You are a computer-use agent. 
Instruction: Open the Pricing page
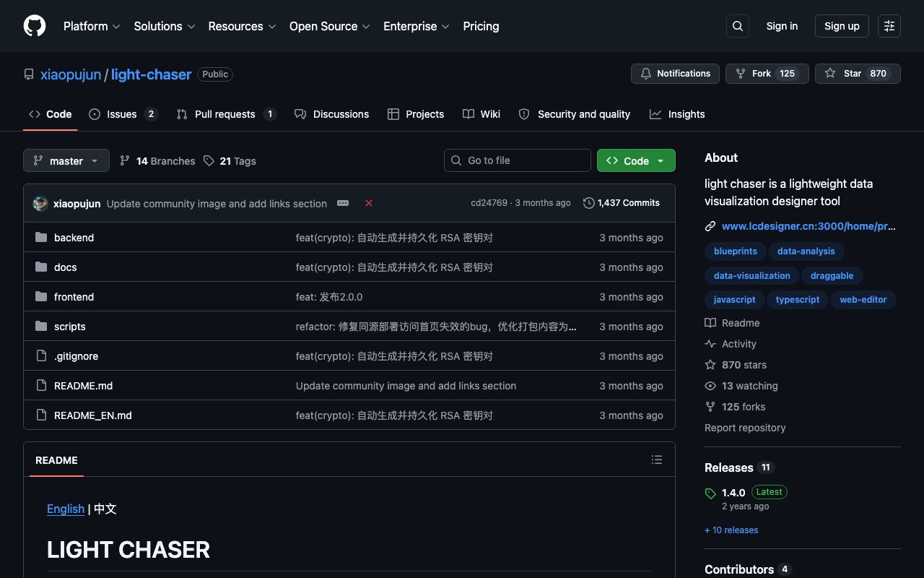pos(481,26)
